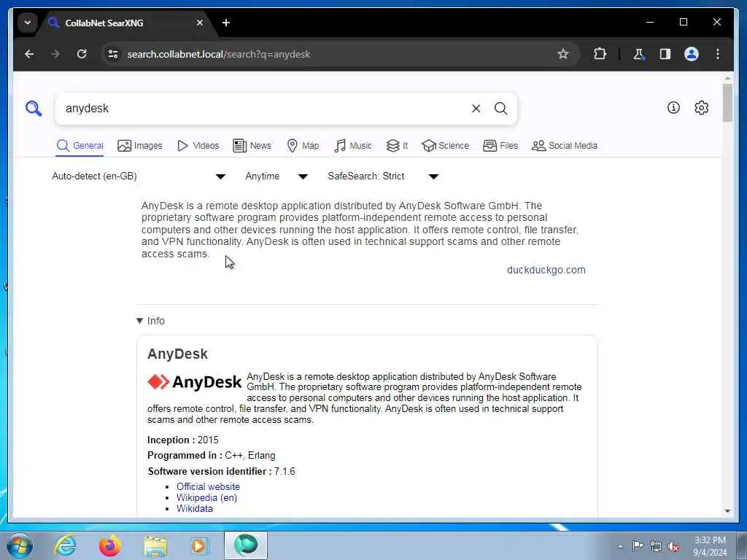Switch to It search category

397,146
